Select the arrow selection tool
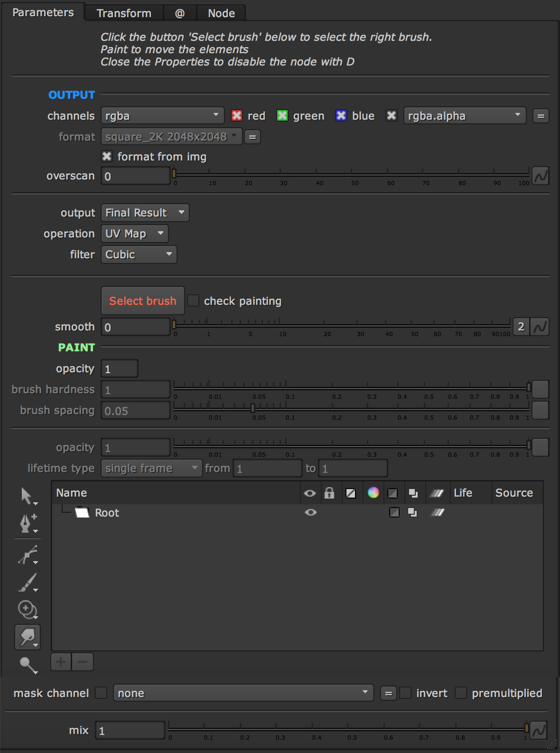Image resolution: width=560 pixels, height=753 pixels. [27, 496]
